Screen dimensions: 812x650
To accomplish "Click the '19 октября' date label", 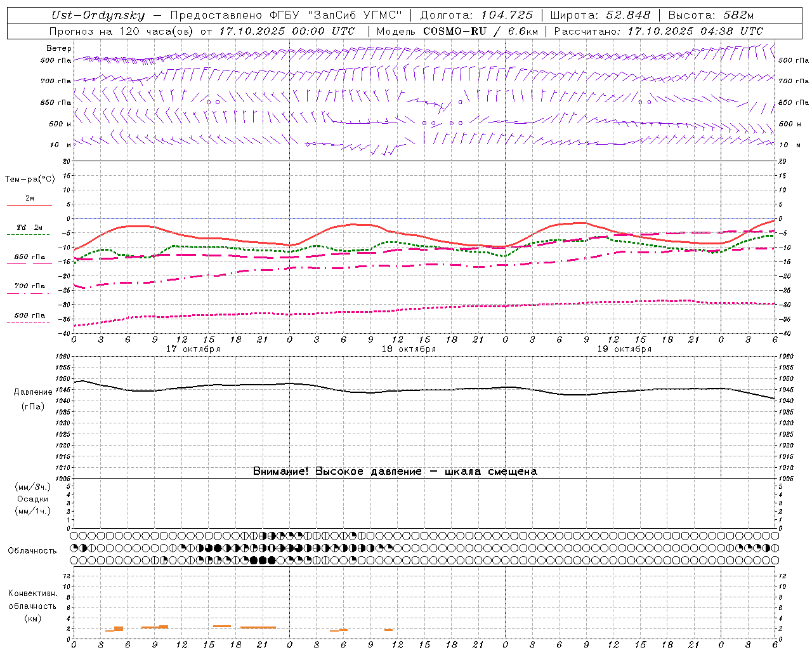I will (624, 349).
